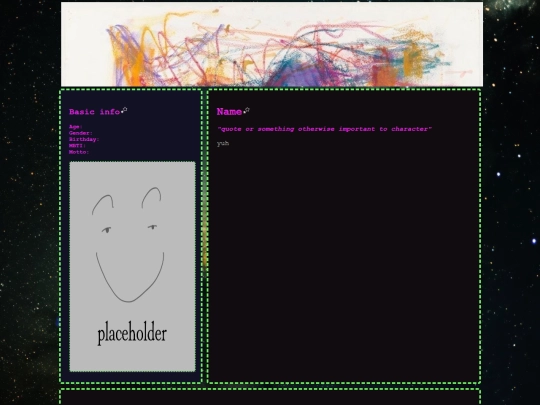540x405 pixels.
Task: Click the 'Name' heading
Action: coord(229,112)
